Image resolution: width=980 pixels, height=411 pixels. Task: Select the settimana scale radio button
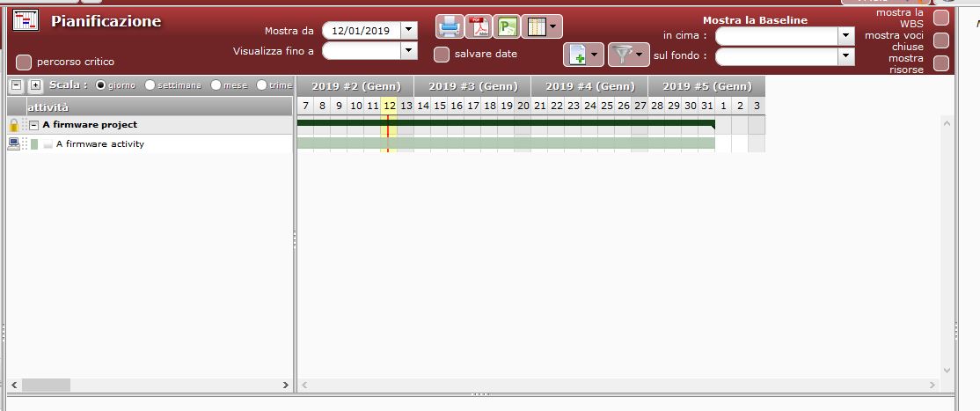click(x=150, y=85)
